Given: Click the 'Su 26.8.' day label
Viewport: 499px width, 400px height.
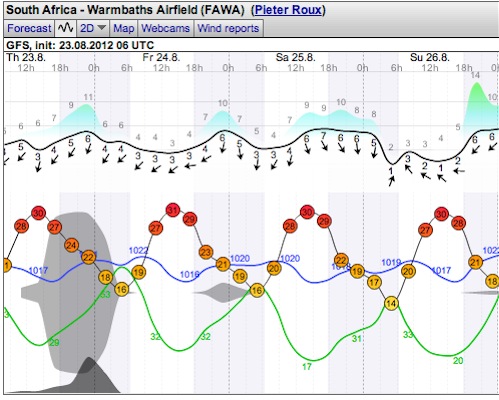Looking at the screenshot, I should tap(430, 57).
